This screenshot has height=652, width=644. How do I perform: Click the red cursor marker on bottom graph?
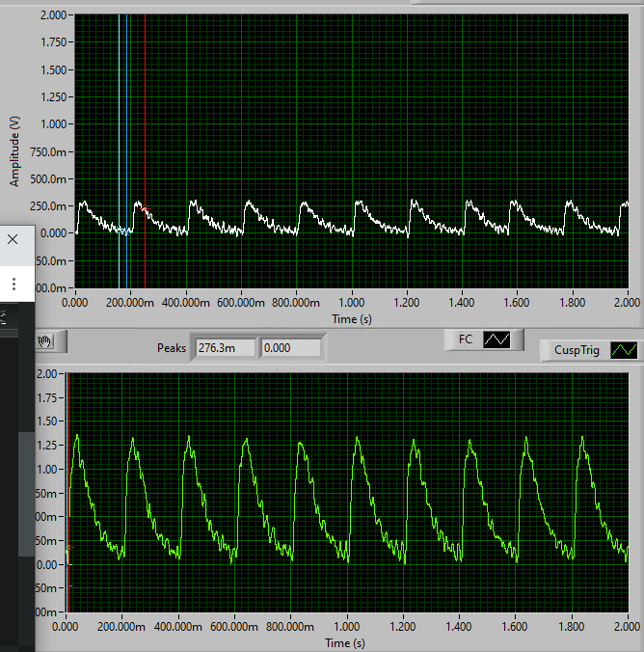coord(68,547)
